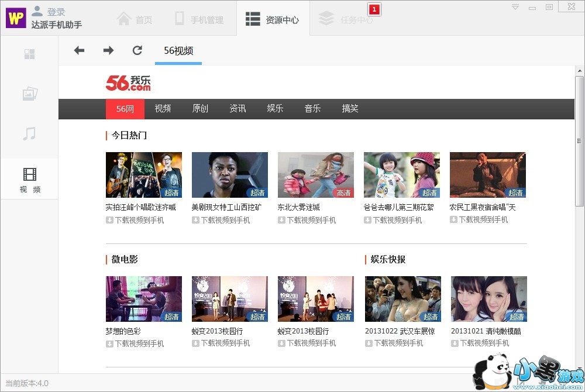Download 东北大雾迷城 video to phone
The height and width of the screenshot is (392, 585).
coord(307,220)
